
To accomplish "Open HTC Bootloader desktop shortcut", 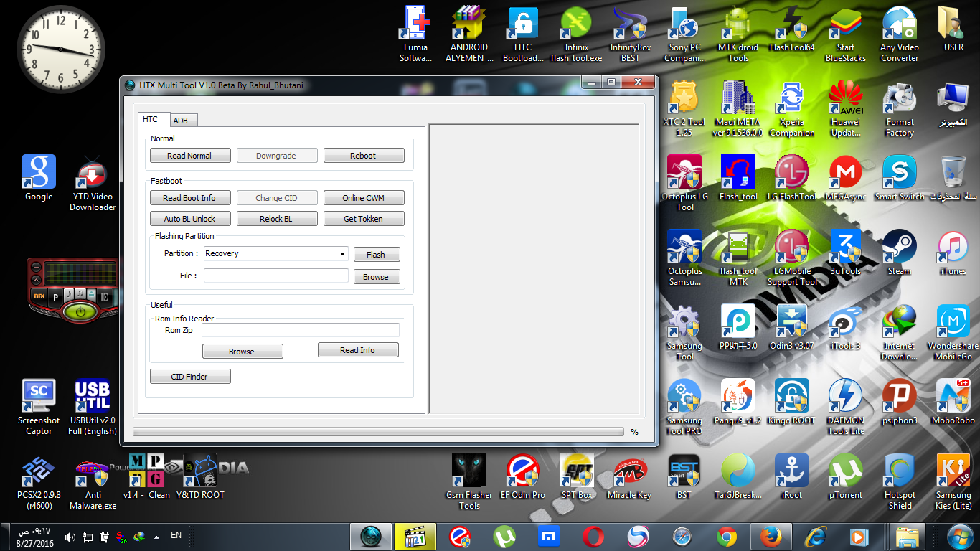I will click(523, 34).
